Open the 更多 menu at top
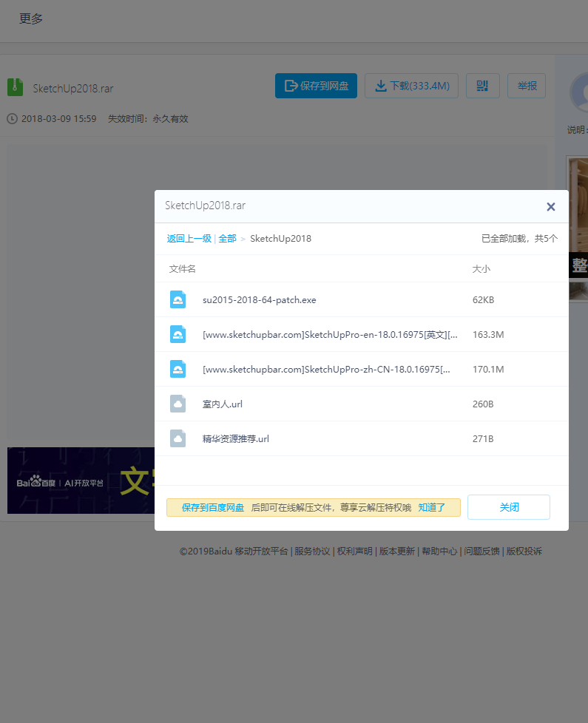This screenshot has width=588, height=723. pos(31,18)
